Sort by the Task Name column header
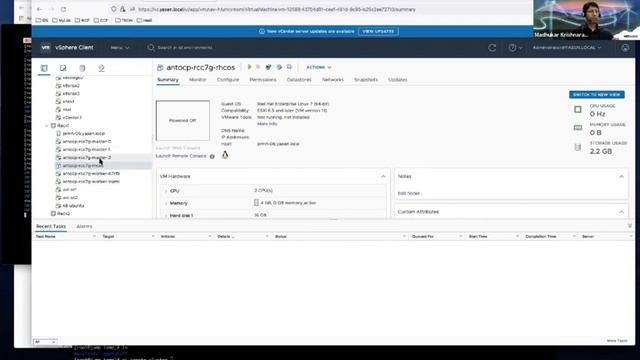Viewport: 640px width, 360px height. pos(45,237)
